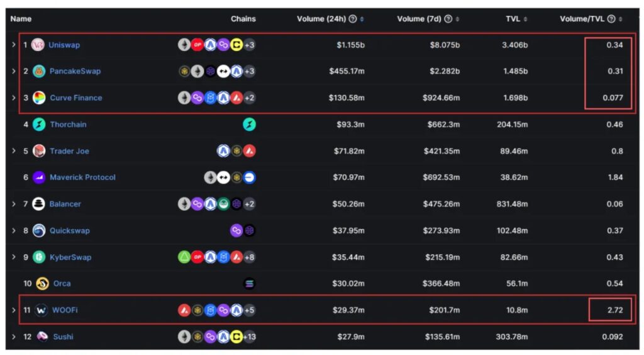Click the Uniswap logo icon

click(x=38, y=45)
